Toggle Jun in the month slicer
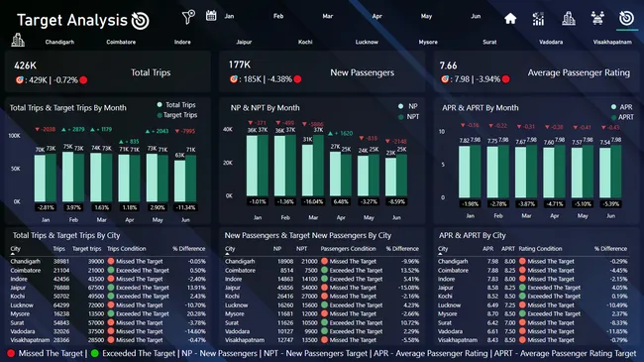Screen dimensions: 644x362 point(476,16)
